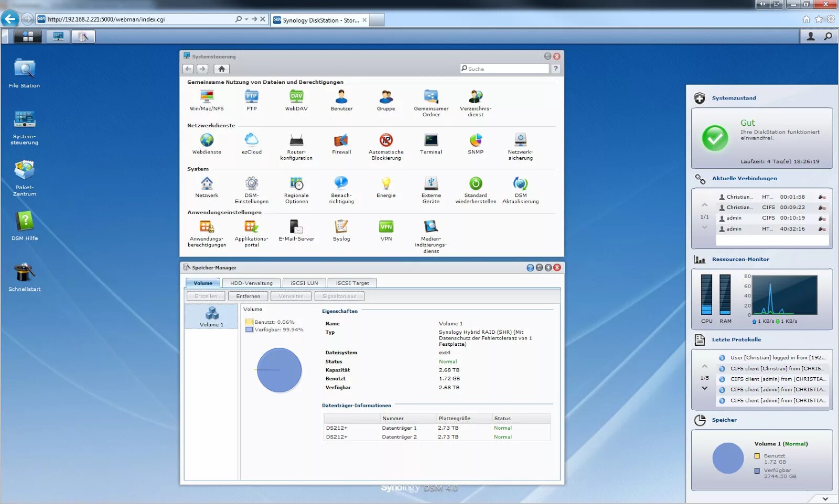Open the Netzwerk settings icon
The height and width of the screenshot is (504, 839).
pyautogui.click(x=207, y=188)
